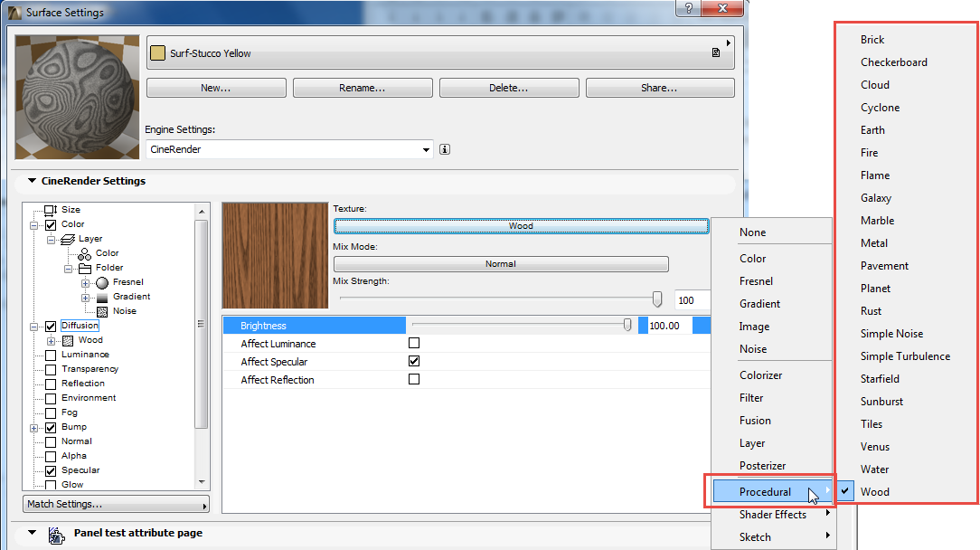Enable the Transparency channel checkbox
Image resolution: width=980 pixels, height=550 pixels.
coord(51,369)
